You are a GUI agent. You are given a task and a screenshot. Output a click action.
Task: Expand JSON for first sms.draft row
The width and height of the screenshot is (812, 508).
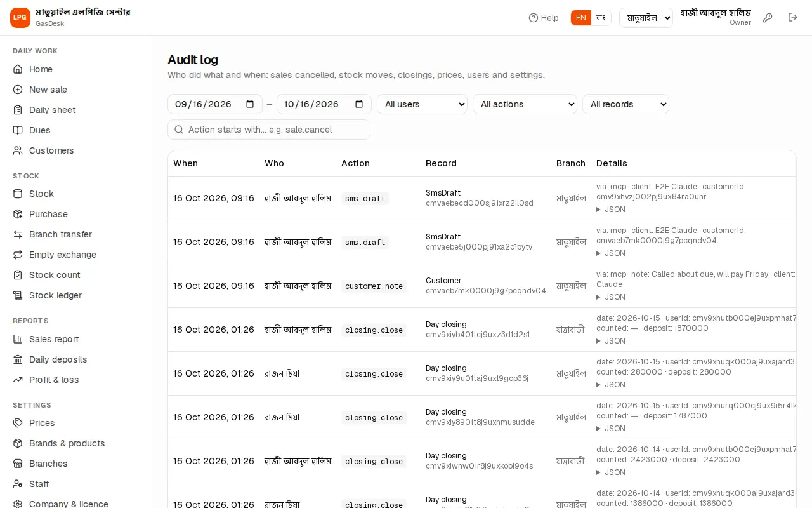tap(611, 210)
